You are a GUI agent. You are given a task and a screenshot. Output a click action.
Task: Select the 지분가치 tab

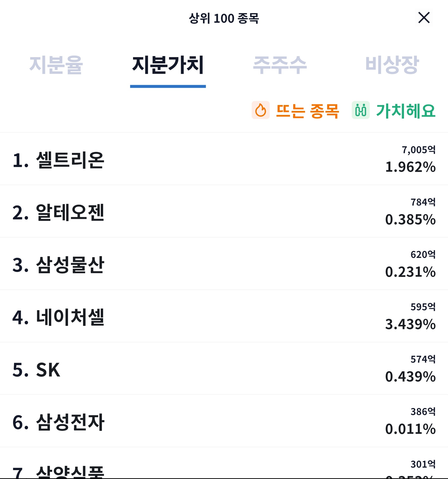(x=168, y=65)
